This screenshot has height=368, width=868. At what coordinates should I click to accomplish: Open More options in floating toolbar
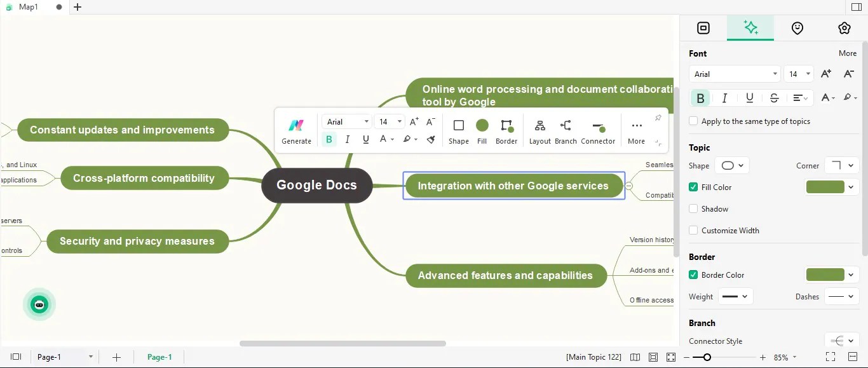click(636, 131)
